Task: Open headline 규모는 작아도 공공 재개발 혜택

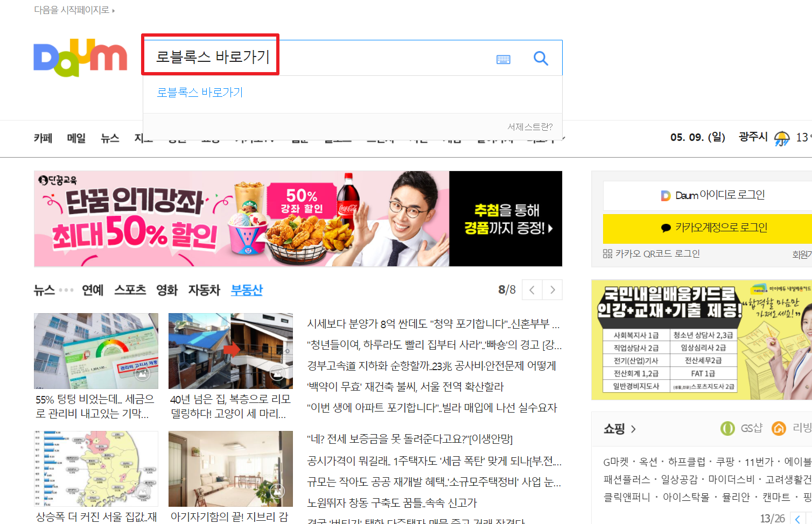Action: 434,482
